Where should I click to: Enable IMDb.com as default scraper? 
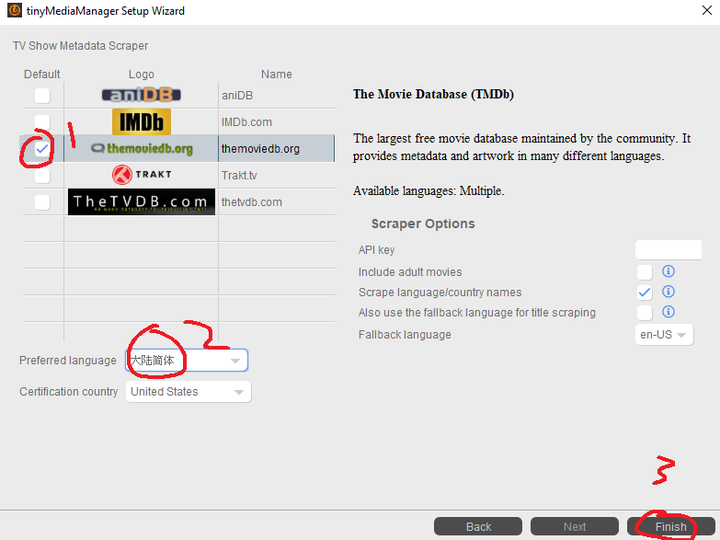pos(42,122)
